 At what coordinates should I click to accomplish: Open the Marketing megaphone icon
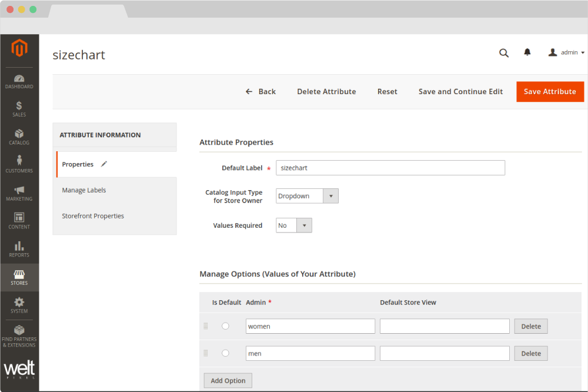tap(19, 193)
